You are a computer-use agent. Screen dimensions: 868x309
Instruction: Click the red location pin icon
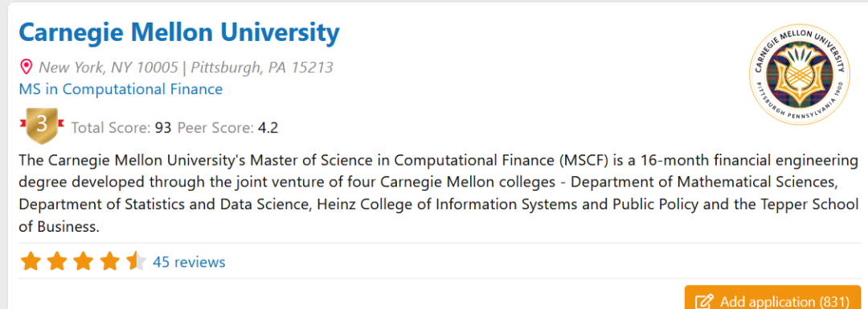26,68
